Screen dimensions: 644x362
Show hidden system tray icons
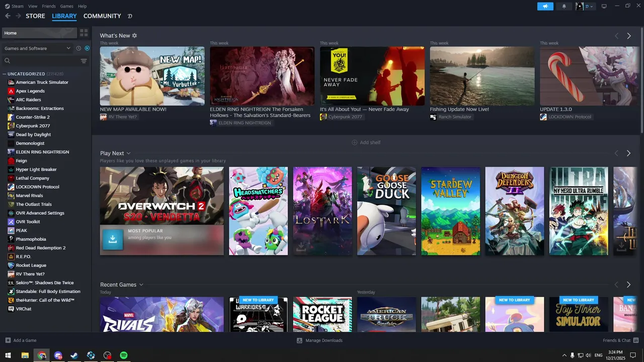click(x=564, y=355)
